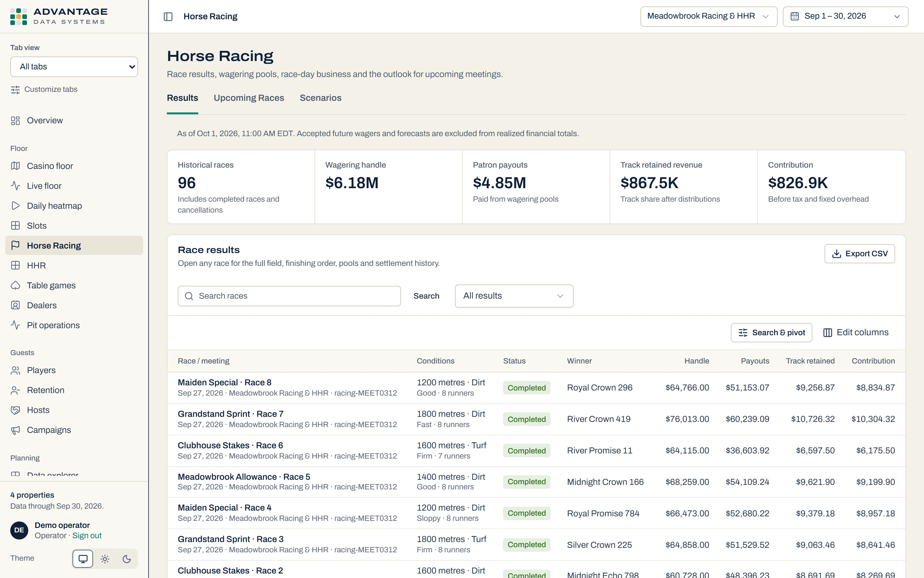
Task: Click the Contribution $826.9K card
Action: (x=831, y=187)
